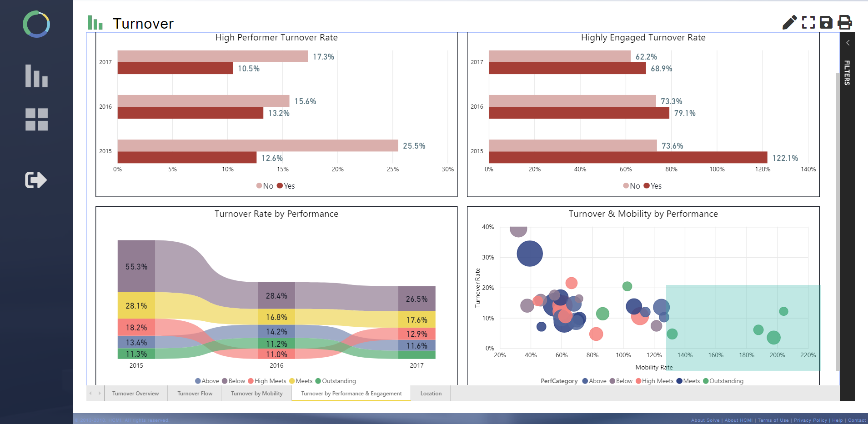Click Below in the PerfCategory legend
Screen dimensions: 868x424
click(621, 381)
